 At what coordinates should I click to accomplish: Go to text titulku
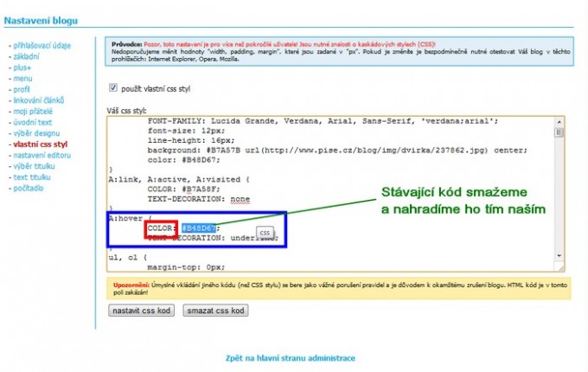(31, 177)
